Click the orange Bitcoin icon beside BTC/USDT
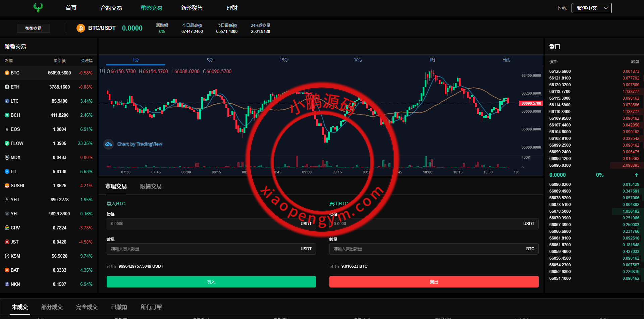This screenshot has height=319, width=644. (x=80, y=28)
